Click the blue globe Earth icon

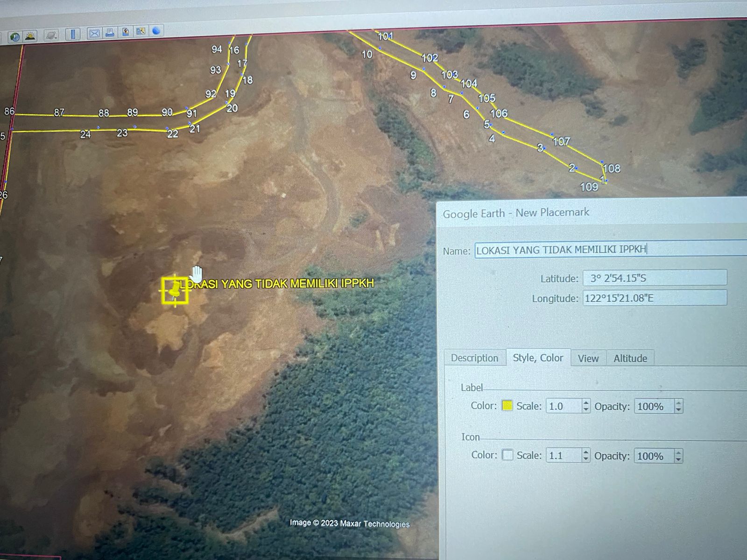pos(157,31)
